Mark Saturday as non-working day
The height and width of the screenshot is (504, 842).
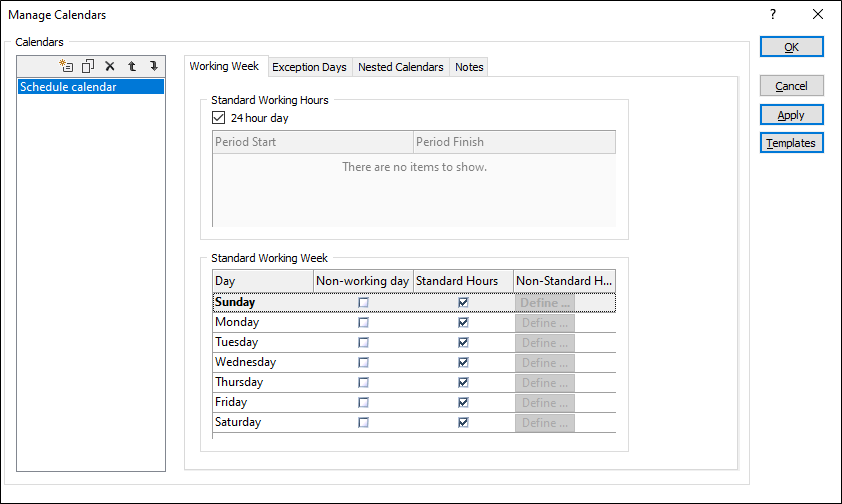point(363,422)
